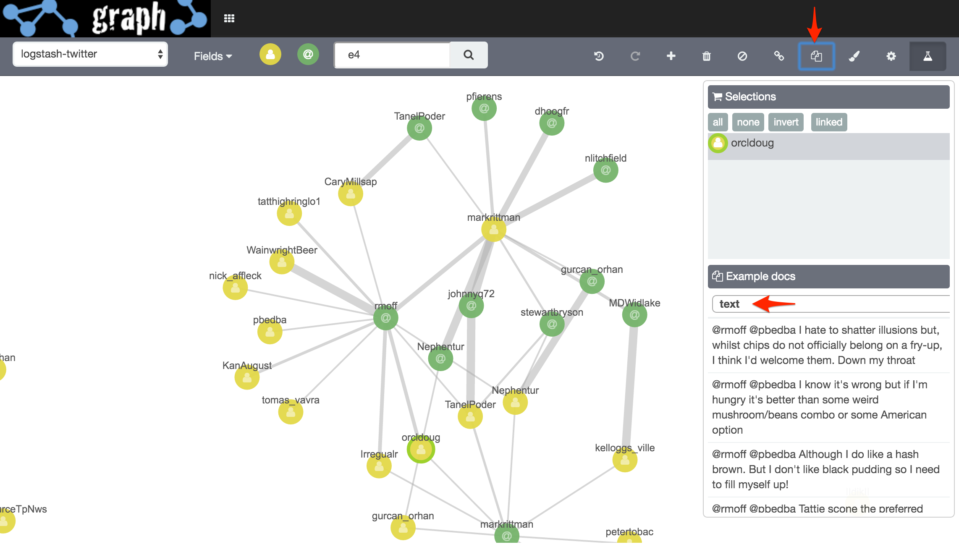Open the Kibana app switcher grid
The image size is (959, 560).
(229, 18)
